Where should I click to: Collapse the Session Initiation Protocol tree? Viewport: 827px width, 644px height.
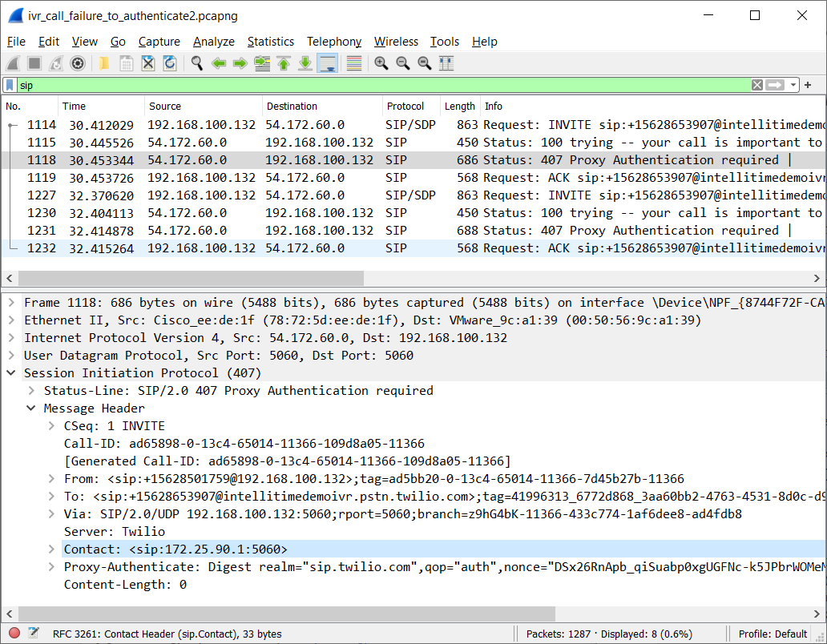[11, 373]
